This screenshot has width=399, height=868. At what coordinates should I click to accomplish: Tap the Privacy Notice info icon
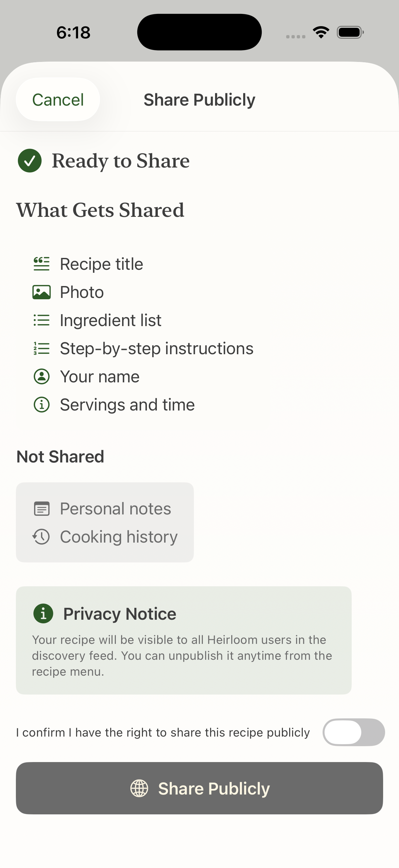click(x=43, y=614)
